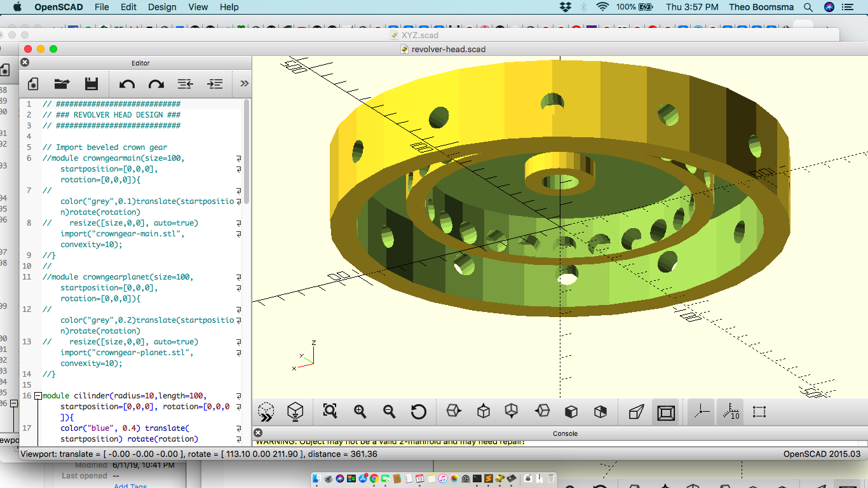The height and width of the screenshot is (488, 868).
Task: Select the Zoom Out magnifier icon
Action: tap(388, 411)
